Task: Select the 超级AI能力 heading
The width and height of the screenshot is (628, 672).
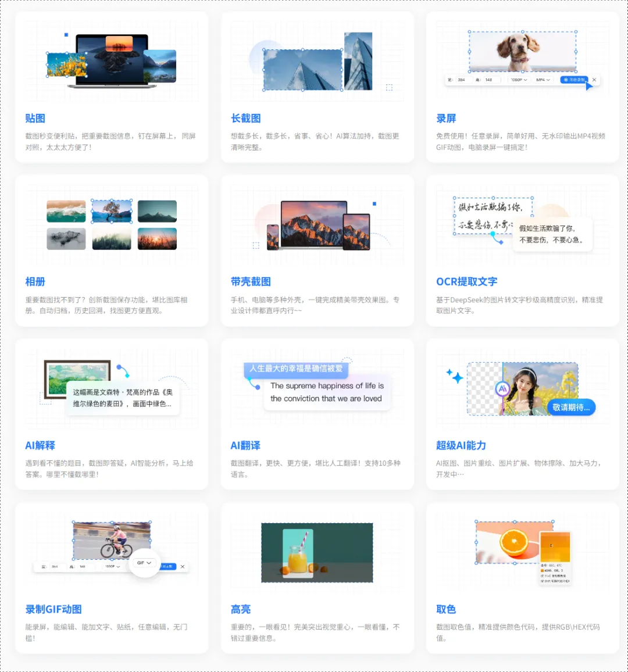Action: (x=461, y=445)
